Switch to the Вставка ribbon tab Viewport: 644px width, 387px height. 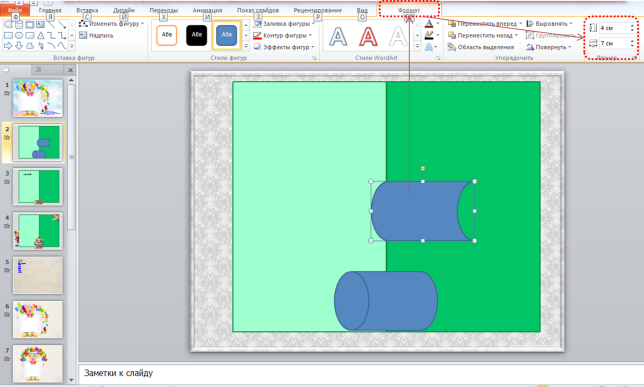pos(87,10)
